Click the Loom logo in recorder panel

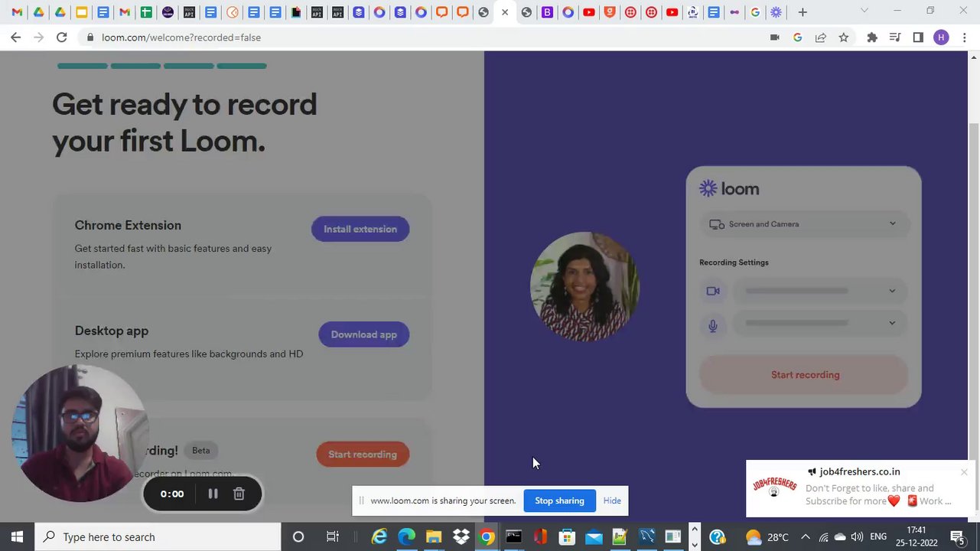[x=729, y=189]
